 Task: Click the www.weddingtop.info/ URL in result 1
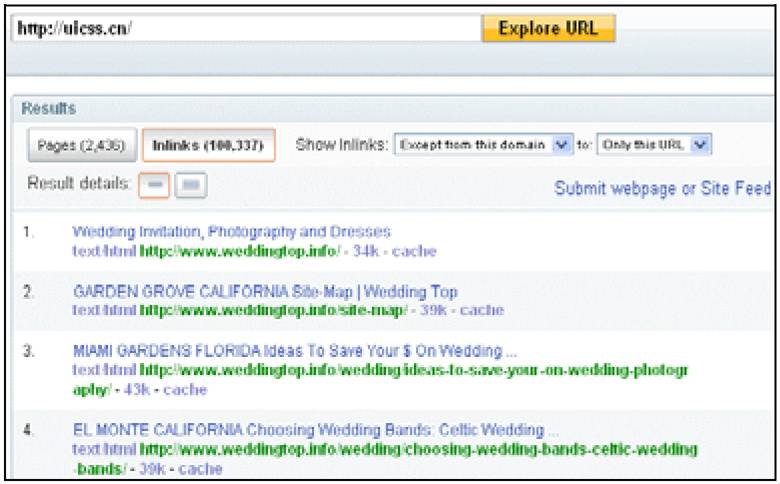pos(240,251)
